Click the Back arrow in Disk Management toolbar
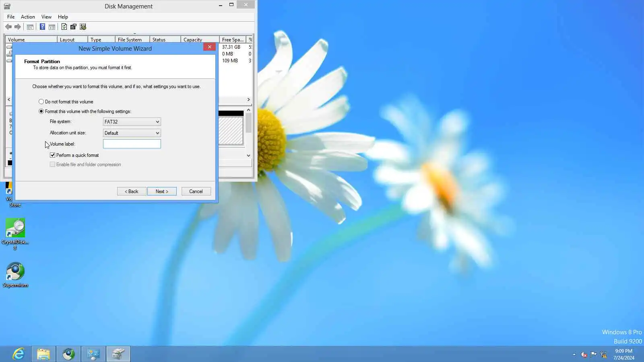The height and width of the screenshot is (362, 644). tap(8, 27)
